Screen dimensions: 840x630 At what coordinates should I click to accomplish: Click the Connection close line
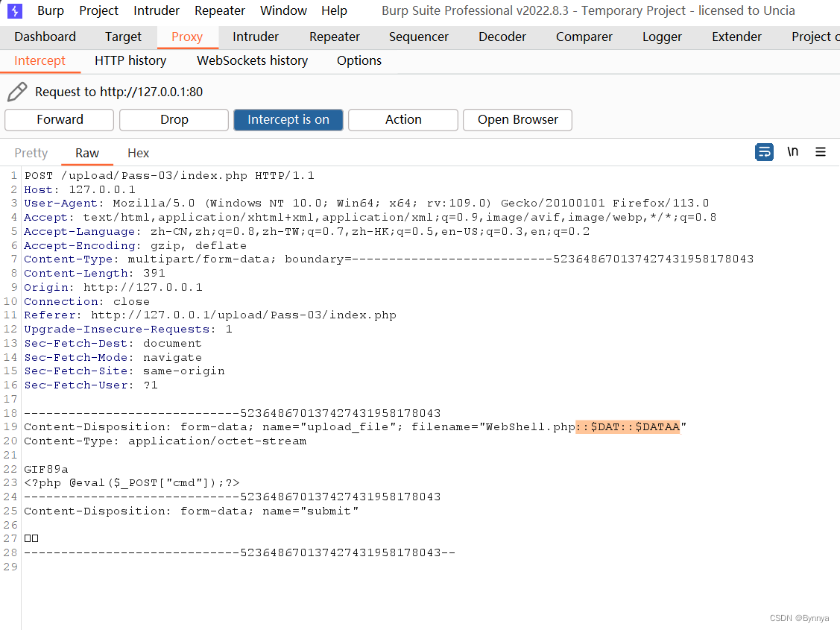[x=86, y=301]
